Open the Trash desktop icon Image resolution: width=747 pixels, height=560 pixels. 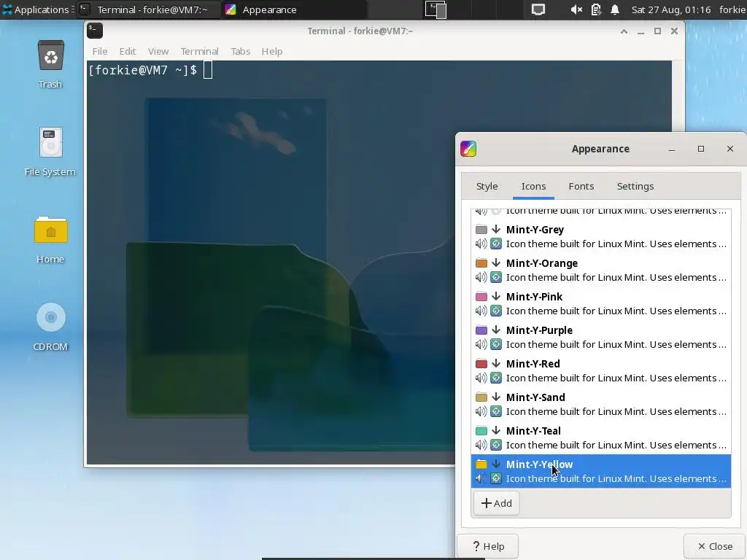tap(50, 64)
